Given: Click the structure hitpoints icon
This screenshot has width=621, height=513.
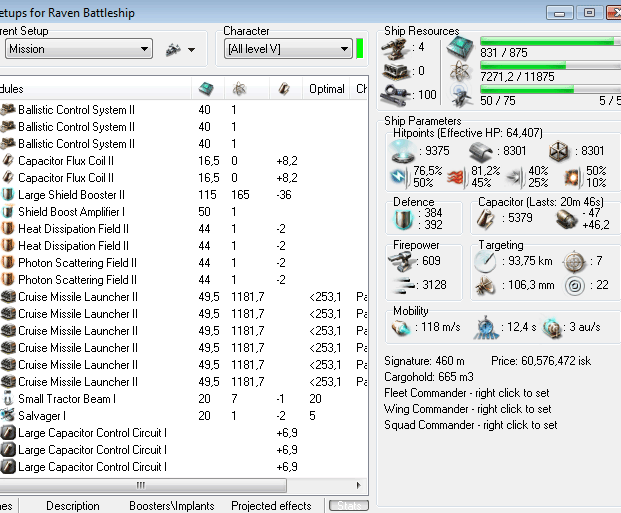Looking at the screenshot, I should 559,151.
